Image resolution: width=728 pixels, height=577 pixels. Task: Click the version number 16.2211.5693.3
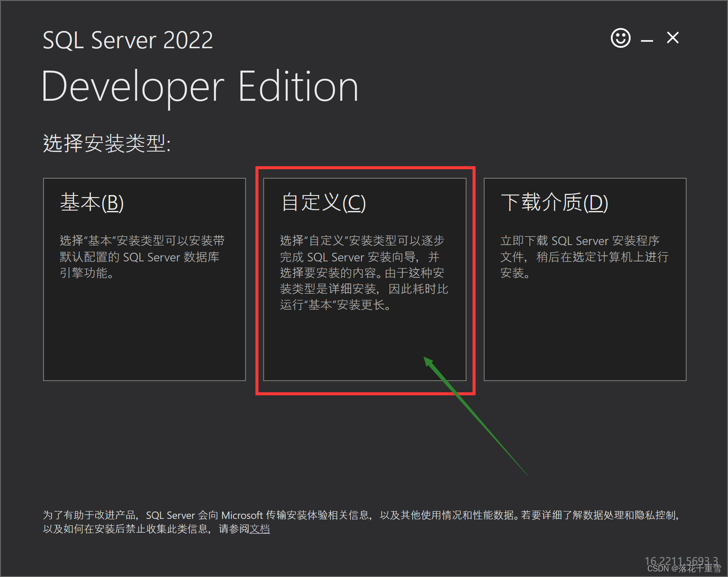pos(681,561)
